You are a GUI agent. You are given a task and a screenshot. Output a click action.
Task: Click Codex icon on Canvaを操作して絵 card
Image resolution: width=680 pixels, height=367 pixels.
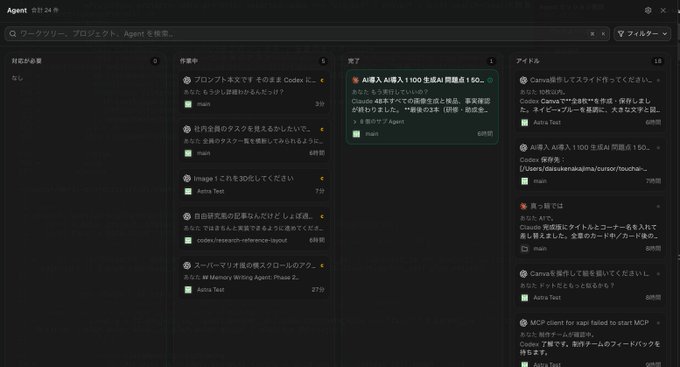(523, 274)
